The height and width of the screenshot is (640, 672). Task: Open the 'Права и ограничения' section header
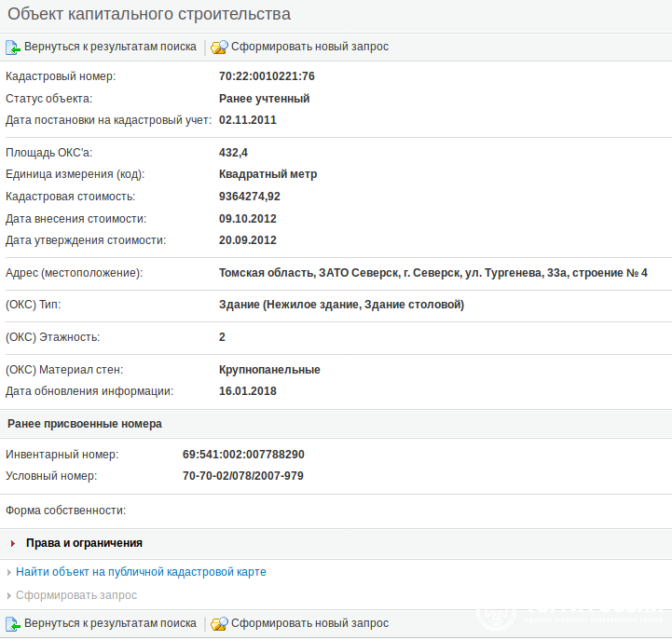tap(84, 543)
